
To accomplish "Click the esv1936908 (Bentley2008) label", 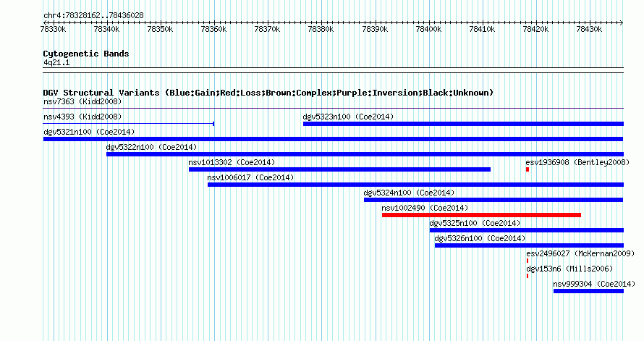I will click(x=577, y=162).
